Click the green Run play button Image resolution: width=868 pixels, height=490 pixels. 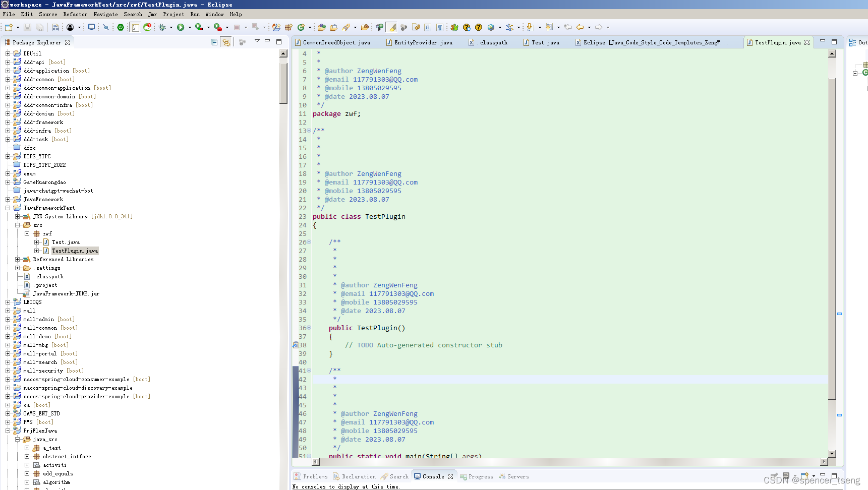pyautogui.click(x=181, y=27)
